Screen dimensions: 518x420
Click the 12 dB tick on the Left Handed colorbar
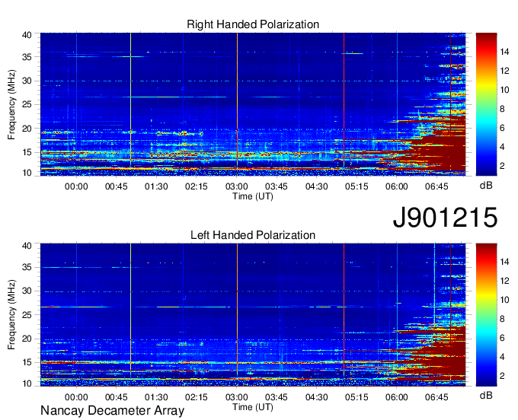pos(504,281)
